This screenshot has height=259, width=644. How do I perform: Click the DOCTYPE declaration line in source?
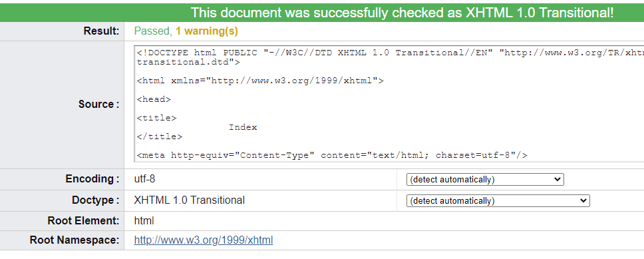tap(390, 57)
